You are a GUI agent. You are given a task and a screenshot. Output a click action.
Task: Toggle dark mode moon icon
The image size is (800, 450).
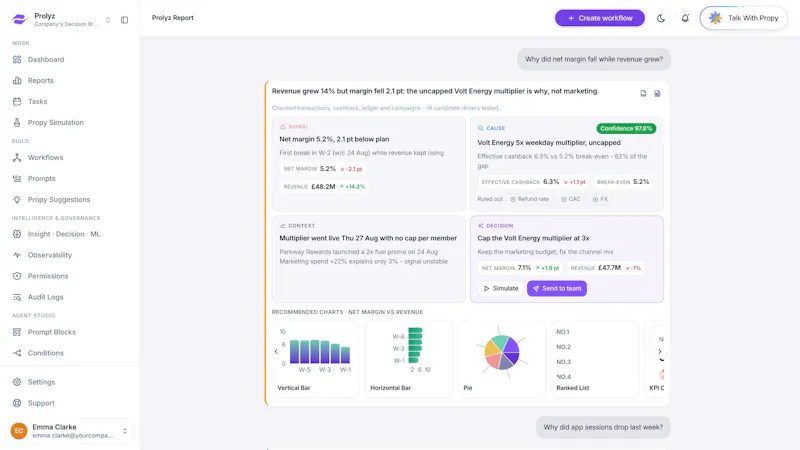(x=661, y=18)
